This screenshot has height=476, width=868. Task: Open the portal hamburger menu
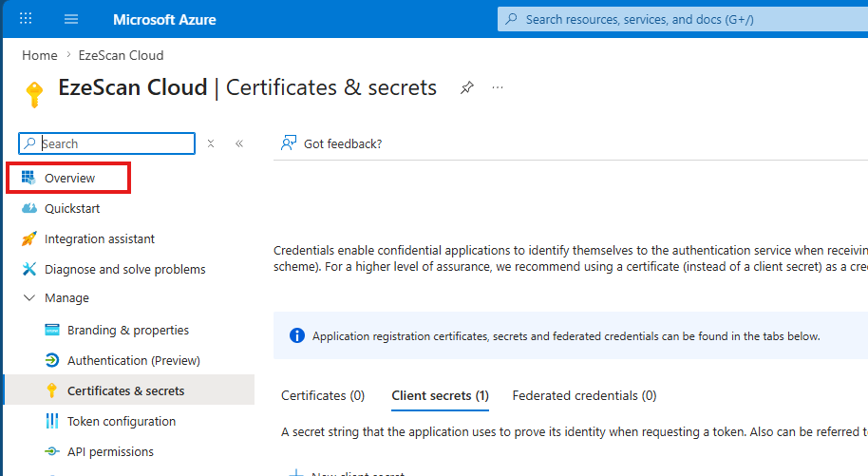point(71,19)
